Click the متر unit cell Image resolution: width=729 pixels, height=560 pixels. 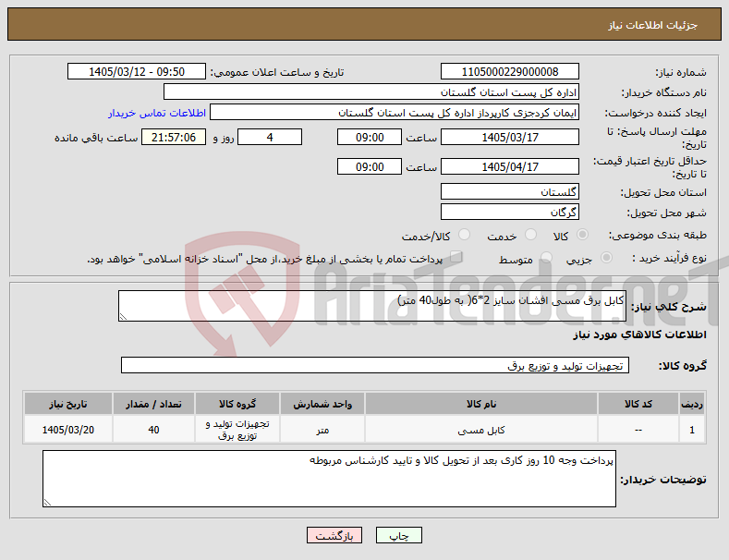[x=322, y=430]
